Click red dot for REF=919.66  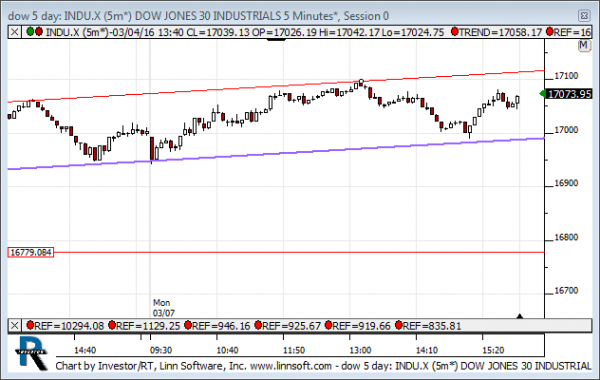[x=328, y=325]
